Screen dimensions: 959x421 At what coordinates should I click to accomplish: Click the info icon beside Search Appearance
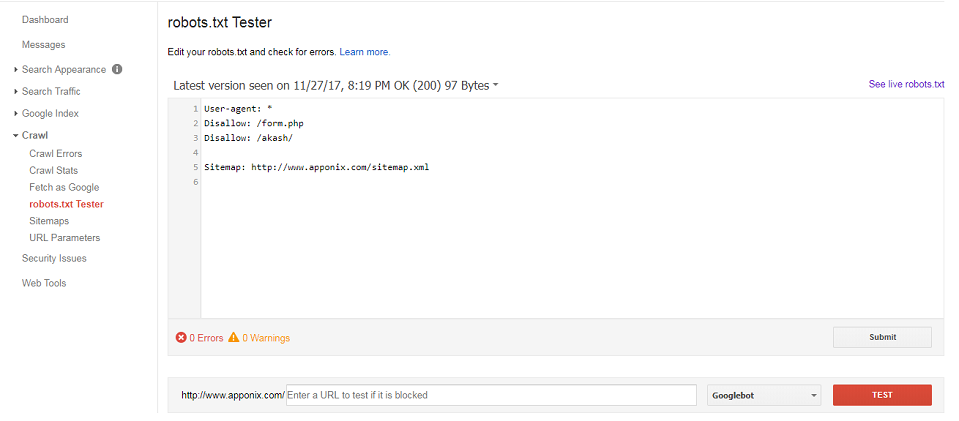click(x=117, y=69)
